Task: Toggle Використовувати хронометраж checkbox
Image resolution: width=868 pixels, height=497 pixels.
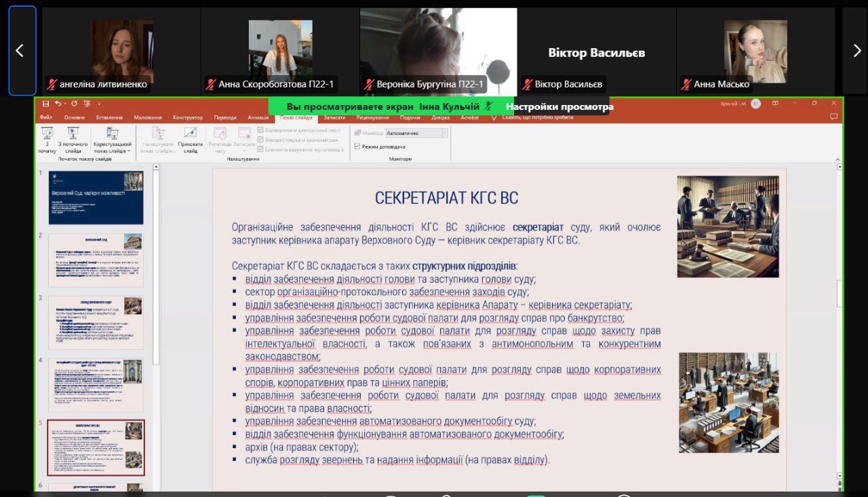Action: click(x=260, y=140)
